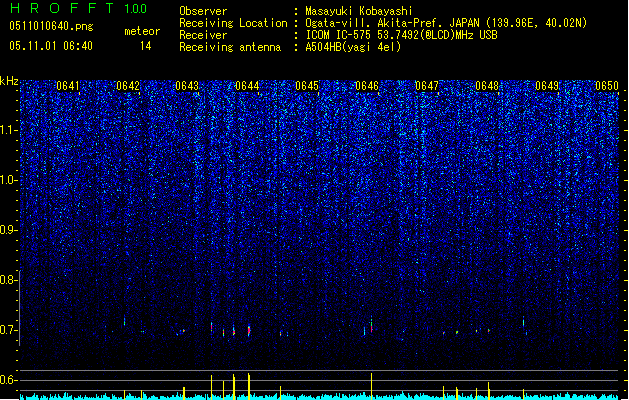Click the ICOM IC-575 receiver value
Viewport: 629px width, 400px height.
click(402, 35)
